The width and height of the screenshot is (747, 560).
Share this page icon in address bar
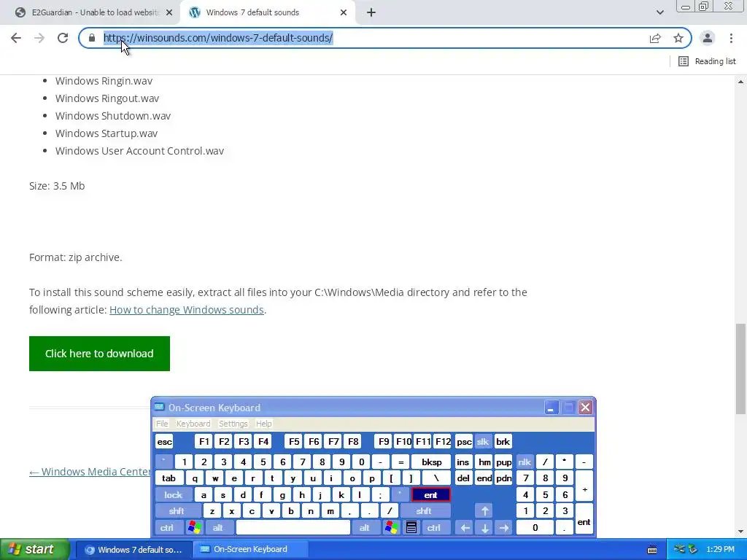point(655,38)
